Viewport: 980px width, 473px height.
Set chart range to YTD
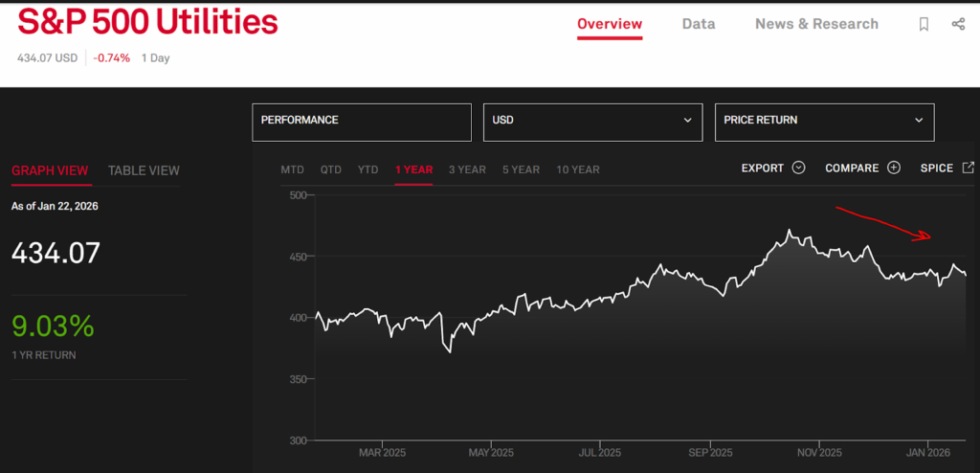[x=367, y=169]
